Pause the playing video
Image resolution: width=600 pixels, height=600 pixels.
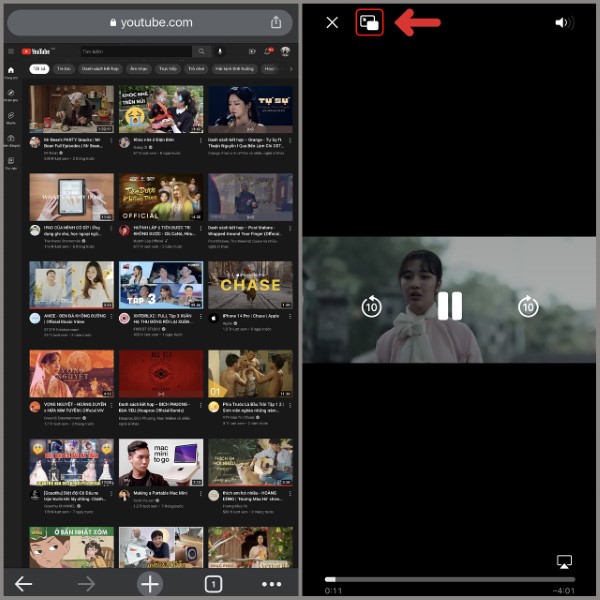[449, 306]
